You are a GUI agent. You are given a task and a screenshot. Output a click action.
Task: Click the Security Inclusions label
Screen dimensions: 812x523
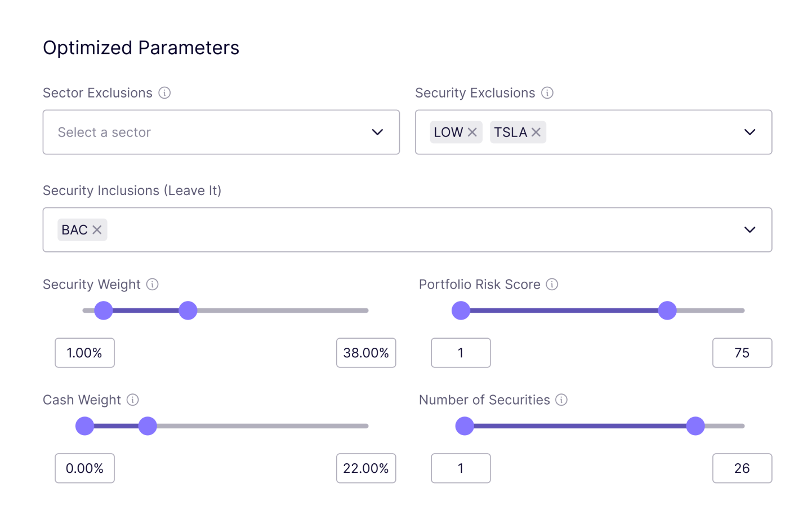[x=132, y=190]
